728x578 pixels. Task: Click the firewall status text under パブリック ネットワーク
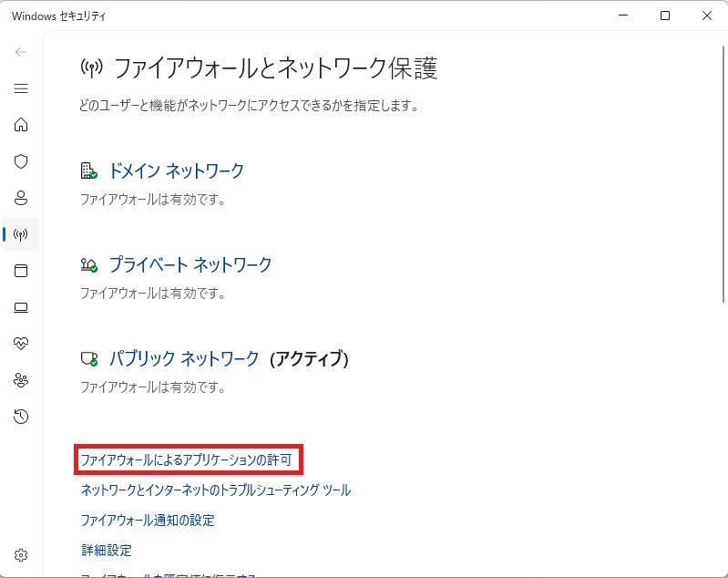(x=153, y=387)
